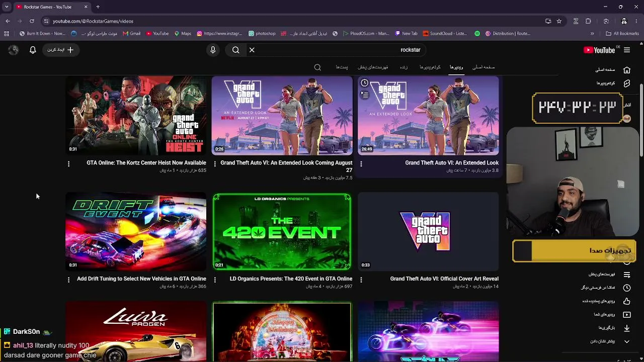Click the YouTube logo
644x362 pixels.
tap(599, 50)
